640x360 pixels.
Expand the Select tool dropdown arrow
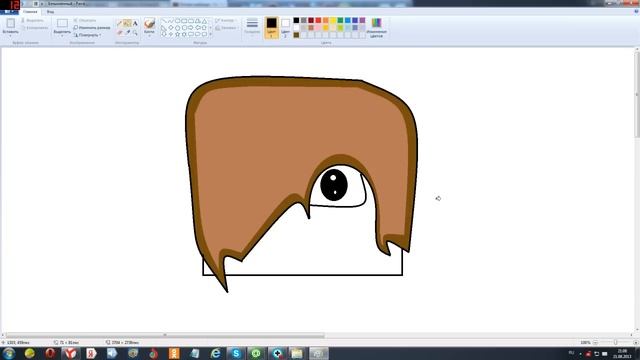(62, 36)
